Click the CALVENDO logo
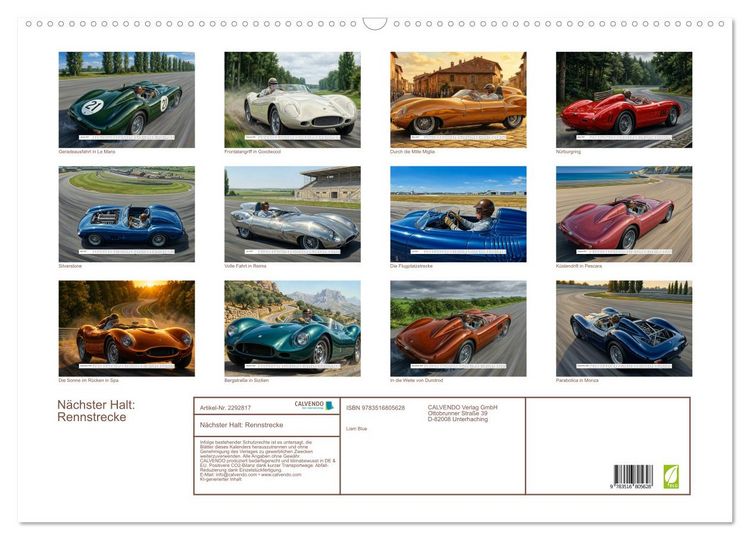 click(x=314, y=405)
